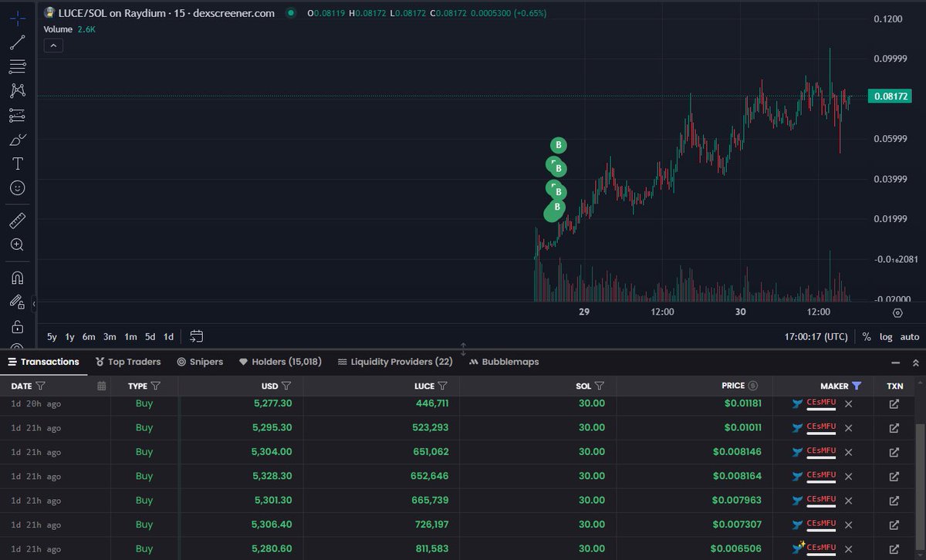Set chart range to 1m
926x560 pixels.
130,336
